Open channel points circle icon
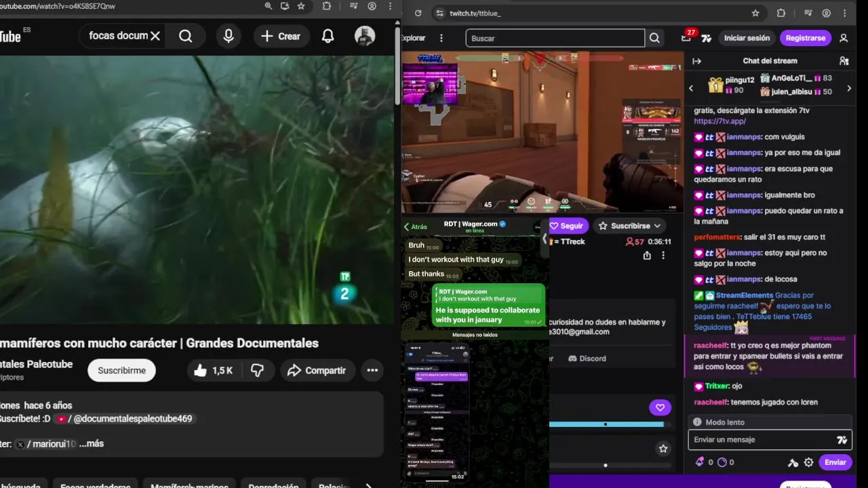The image size is (868, 488). (x=722, y=462)
